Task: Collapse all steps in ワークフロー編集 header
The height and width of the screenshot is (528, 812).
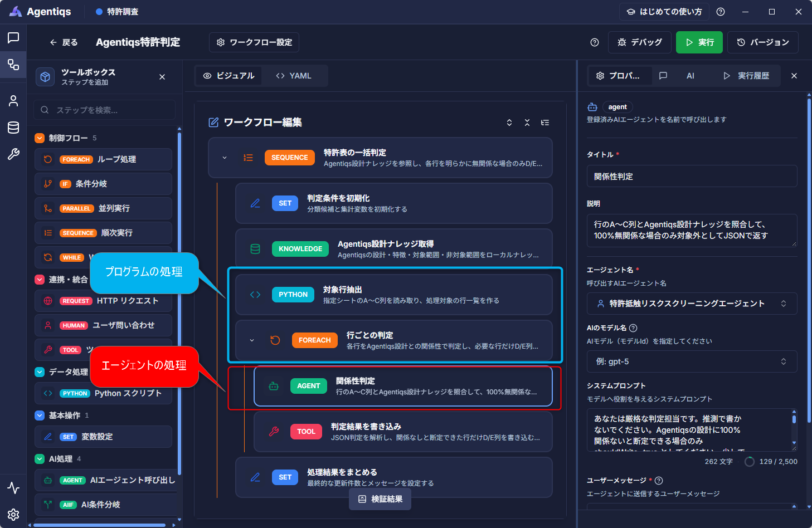Action: tap(527, 123)
